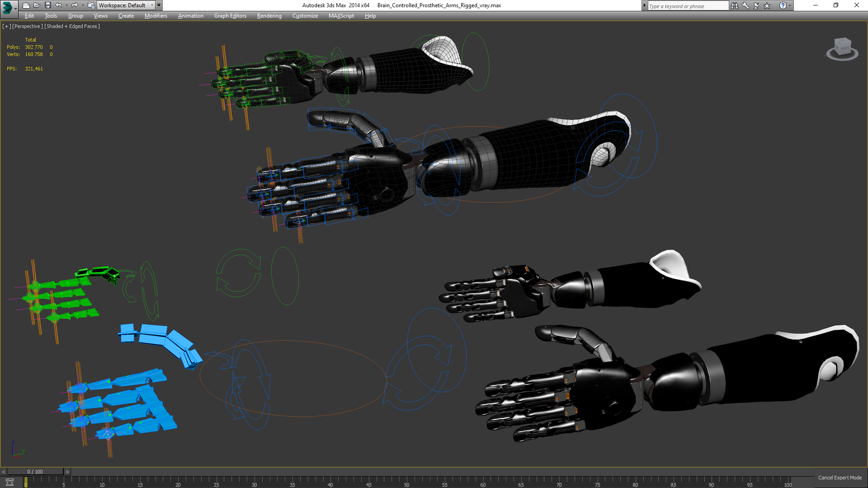The image size is (868, 488).
Task: Click the Open File folder icon
Action: point(37,5)
